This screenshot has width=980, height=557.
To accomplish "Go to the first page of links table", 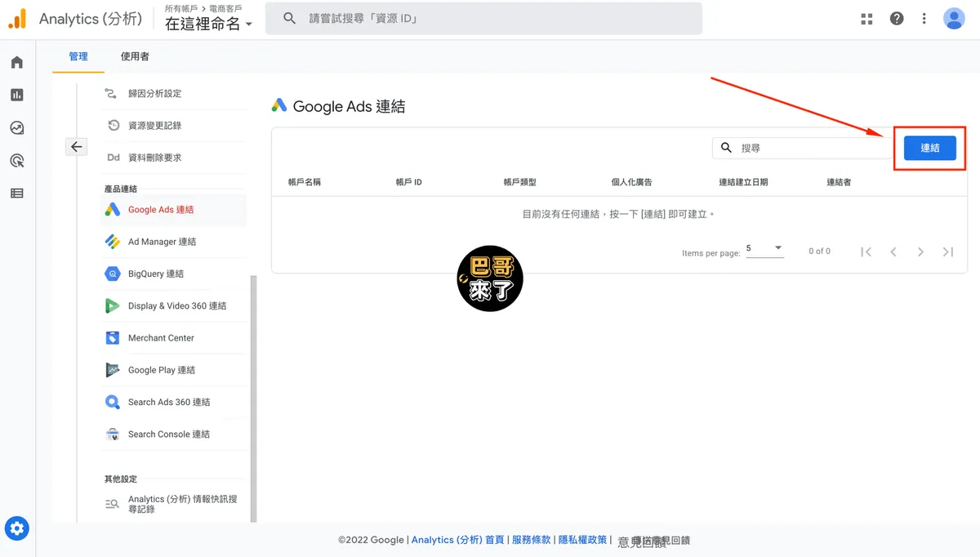I will click(x=866, y=252).
